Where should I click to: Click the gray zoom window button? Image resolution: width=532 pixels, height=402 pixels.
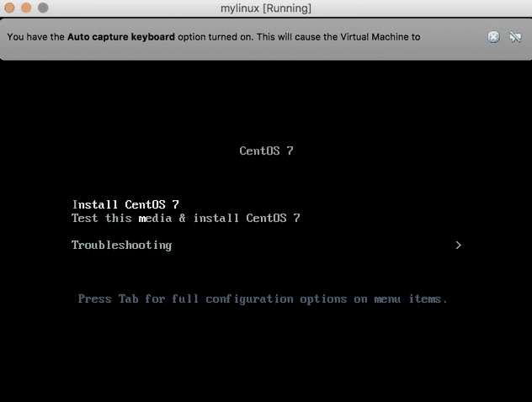click(x=42, y=8)
